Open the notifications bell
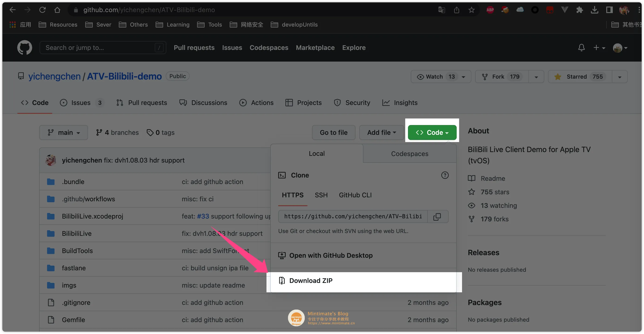The height and width of the screenshot is (334, 644). click(581, 48)
